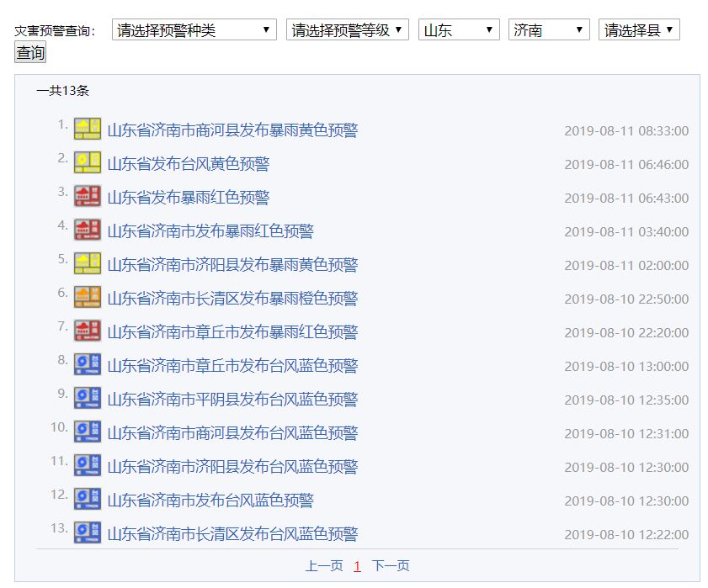Viewport: 708px width, 588px height.
Task: Open 山东省济南市发布台风蓝色预警 link
Action: pos(210,501)
